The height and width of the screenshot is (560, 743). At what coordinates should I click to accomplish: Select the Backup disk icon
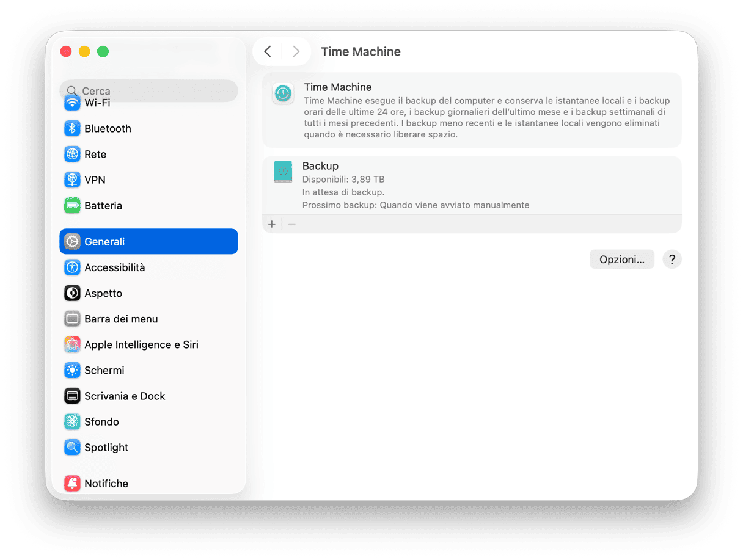pos(283,172)
